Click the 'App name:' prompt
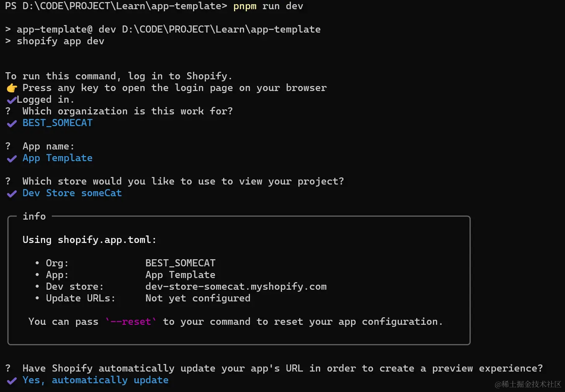The width and height of the screenshot is (565, 392). coord(48,147)
